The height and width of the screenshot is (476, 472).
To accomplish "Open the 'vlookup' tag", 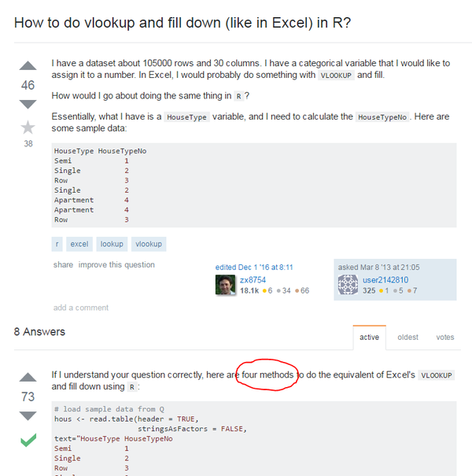I will (x=149, y=244).
